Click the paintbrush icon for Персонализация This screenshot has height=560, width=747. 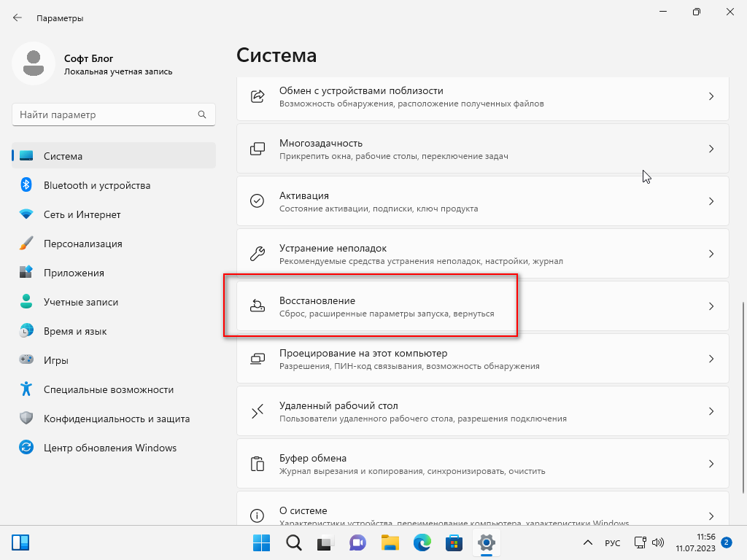[26, 244]
